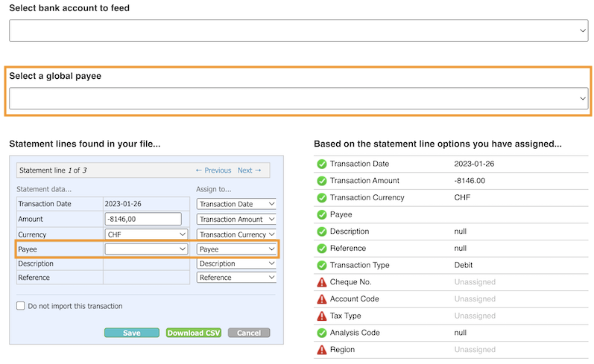Click green check icon beside Transaction Amount
This screenshot has height=364, width=594.
322,181
